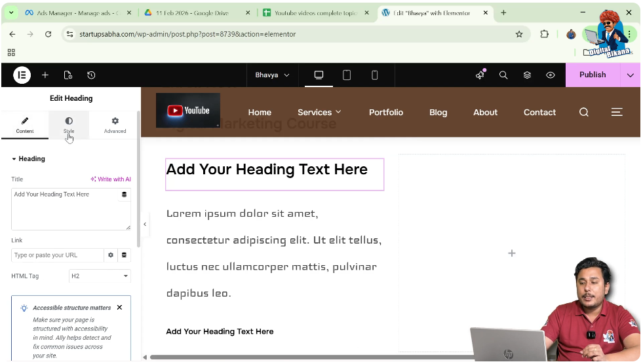The height and width of the screenshot is (364, 643).
Task: Open the Elementor finder search icon
Action: tap(503, 75)
